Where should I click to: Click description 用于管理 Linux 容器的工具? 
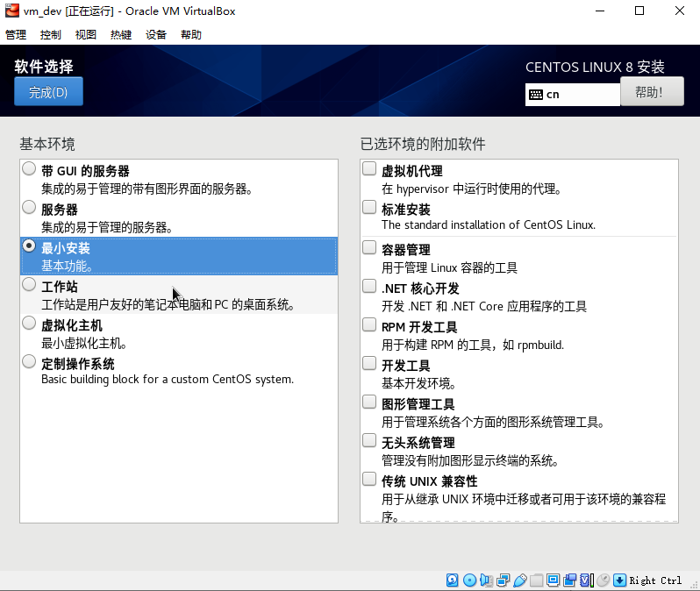449,267
